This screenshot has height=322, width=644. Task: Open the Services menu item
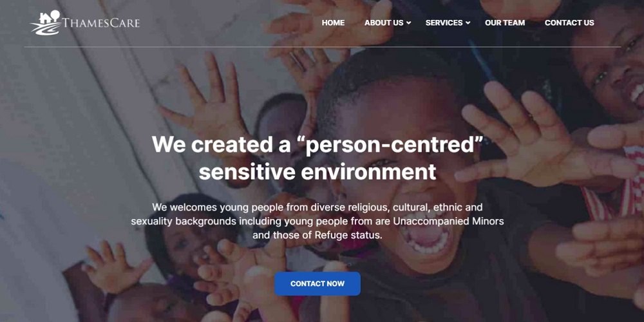444,23
